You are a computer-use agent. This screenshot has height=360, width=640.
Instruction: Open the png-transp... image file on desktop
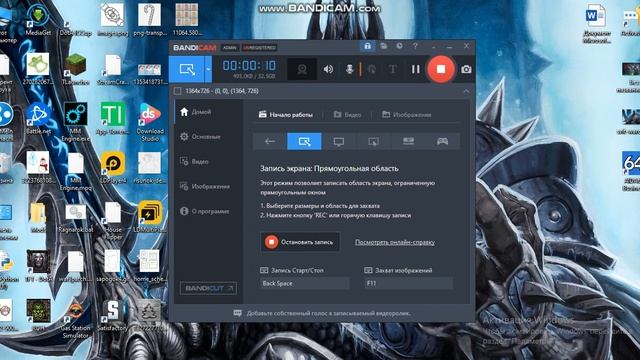tap(149, 19)
